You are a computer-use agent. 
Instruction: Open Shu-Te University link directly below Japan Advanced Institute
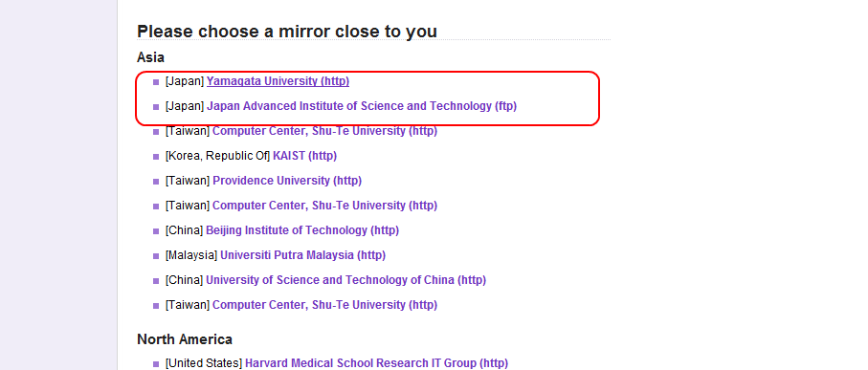tap(325, 131)
